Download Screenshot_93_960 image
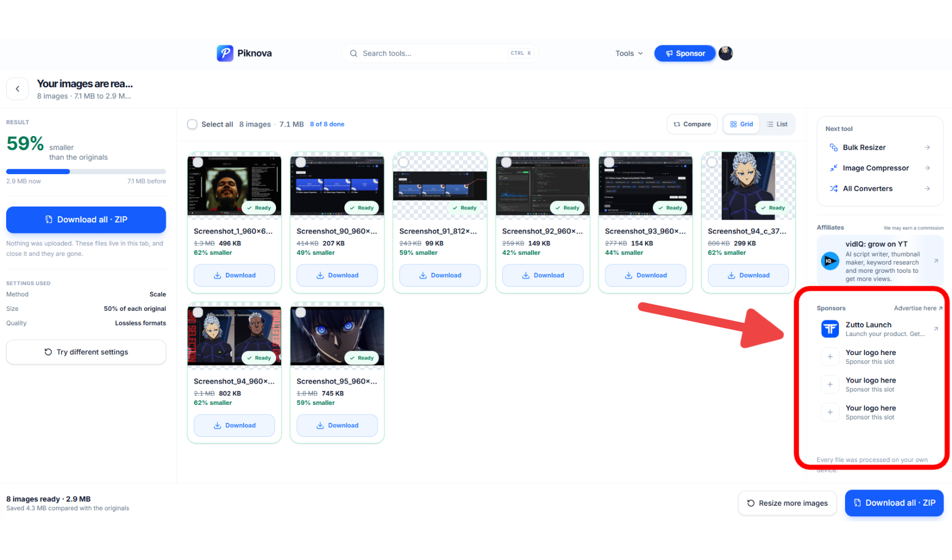The width and height of the screenshot is (952, 560). pyautogui.click(x=646, y=276)
